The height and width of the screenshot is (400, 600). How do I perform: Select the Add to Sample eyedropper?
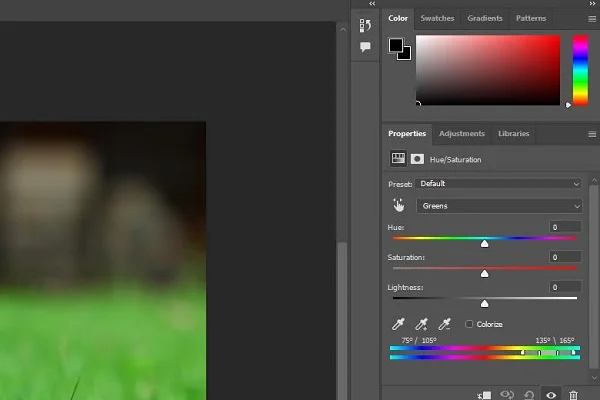point(422,324)
